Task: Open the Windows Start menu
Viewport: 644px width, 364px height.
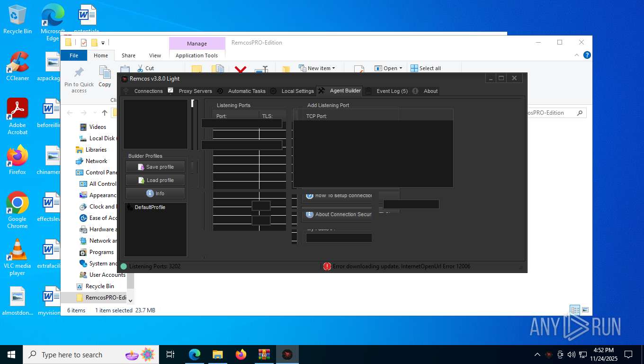Action: 11,355
